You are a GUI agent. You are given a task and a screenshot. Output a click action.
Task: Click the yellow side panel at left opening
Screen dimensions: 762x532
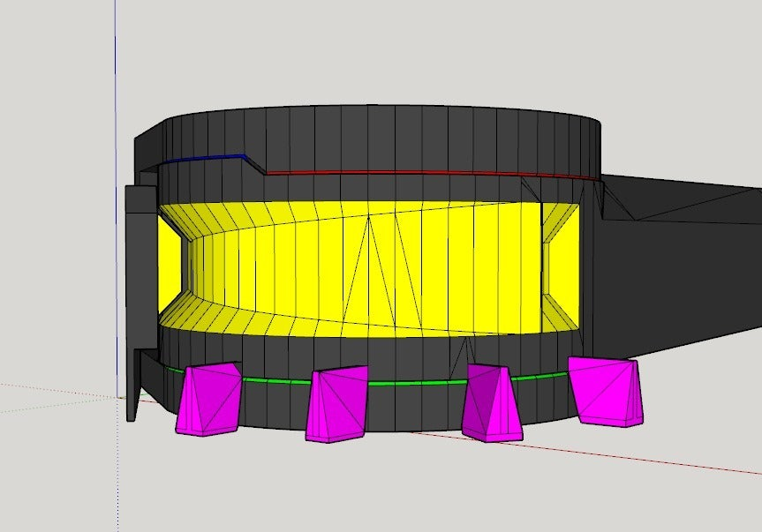[x=170, y=265]
